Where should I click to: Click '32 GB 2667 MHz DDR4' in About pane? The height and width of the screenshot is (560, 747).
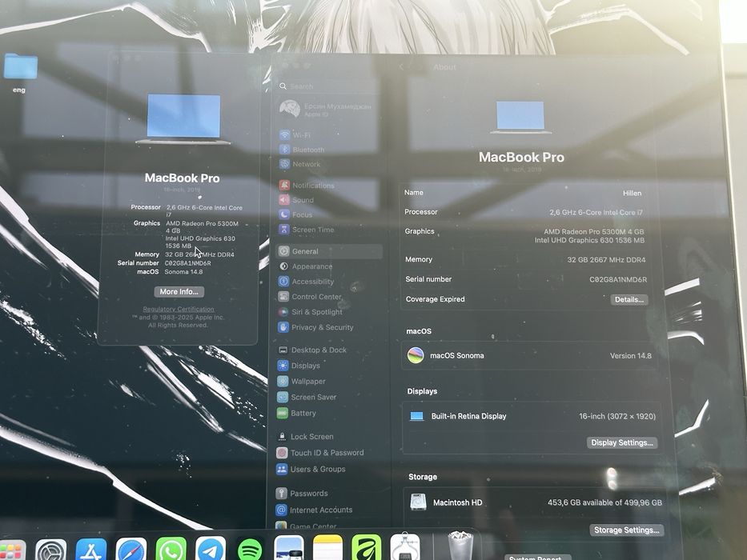click(606, 260)
